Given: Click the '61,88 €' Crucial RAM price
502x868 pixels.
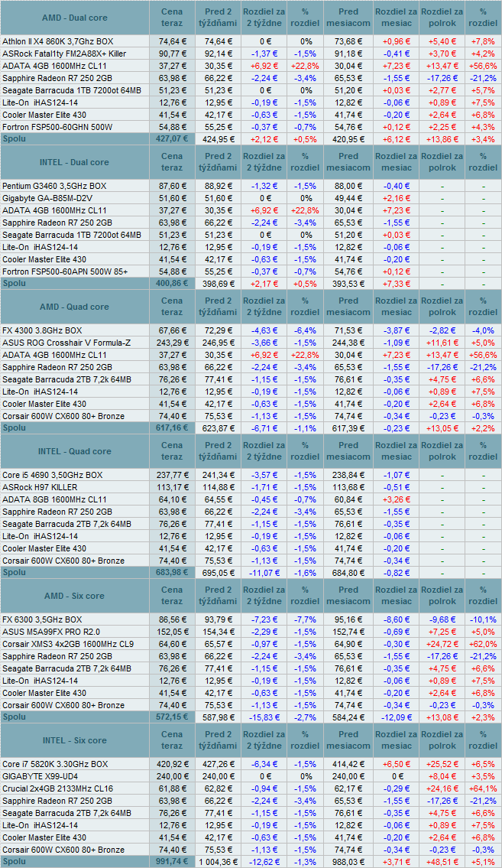Looking at the screenshot, I should click(x=173, y=788).
